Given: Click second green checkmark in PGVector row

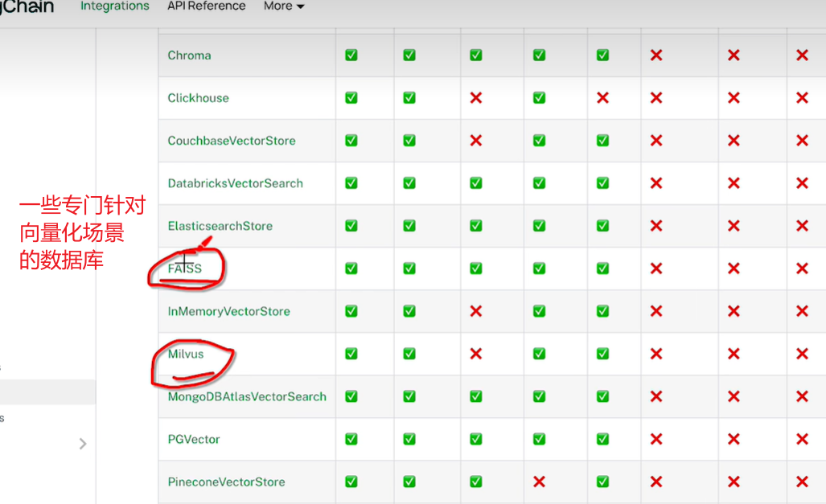Looking at the screenshot, I should point(409,439).
